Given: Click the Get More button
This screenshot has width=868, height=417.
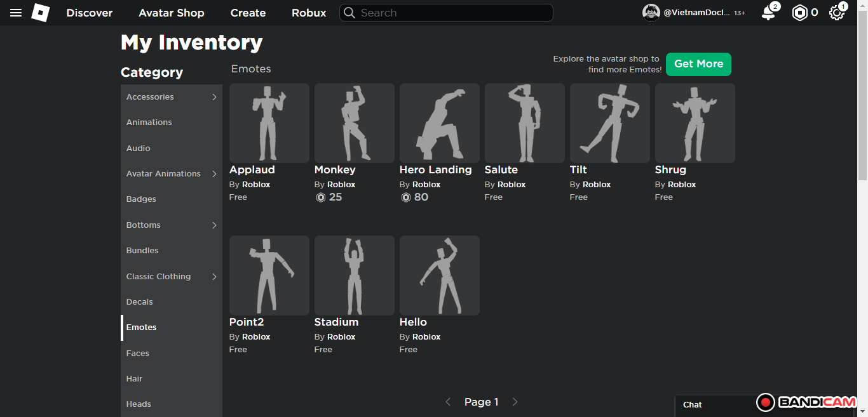Looking at the screenshot, I should pyautogui.click(x=698, y=64).
